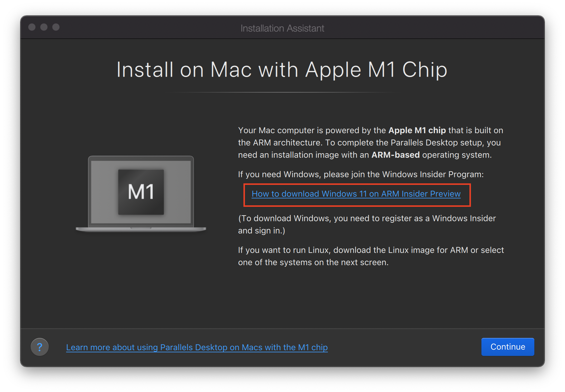The width and height of the screenshot is (565, 392).
Task: Click the Installation Assistant title bar text
Action: [282, 28]
